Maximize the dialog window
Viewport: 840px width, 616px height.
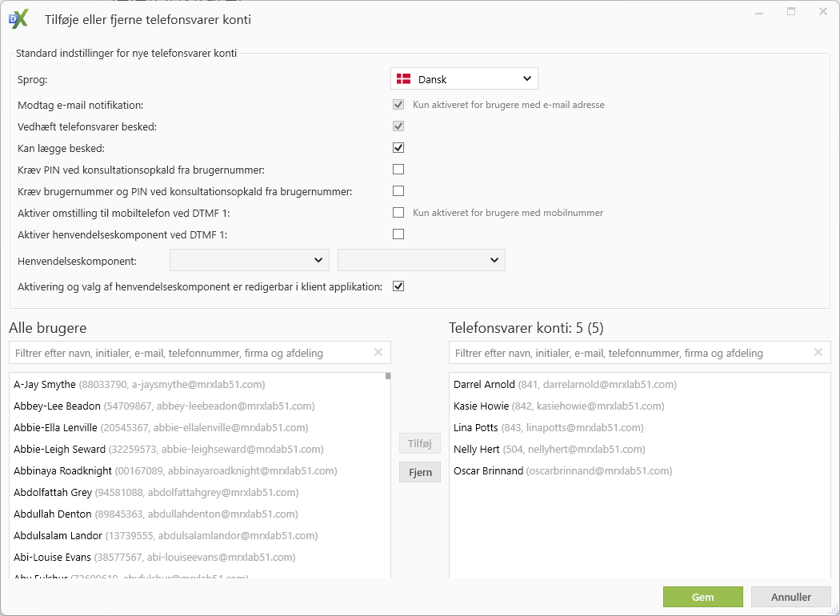click(x=791, y=12)
